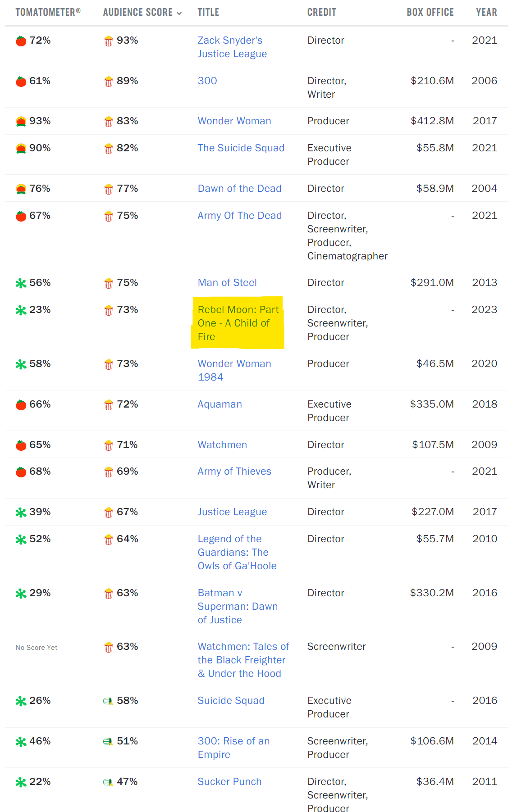
Task: Click rotten splat icon beside 52% score
Action: point(21,540)
